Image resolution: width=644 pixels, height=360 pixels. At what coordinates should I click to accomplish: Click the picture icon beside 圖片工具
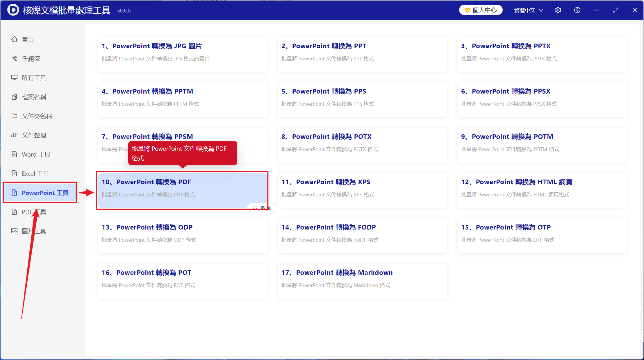tap(14, 231)
